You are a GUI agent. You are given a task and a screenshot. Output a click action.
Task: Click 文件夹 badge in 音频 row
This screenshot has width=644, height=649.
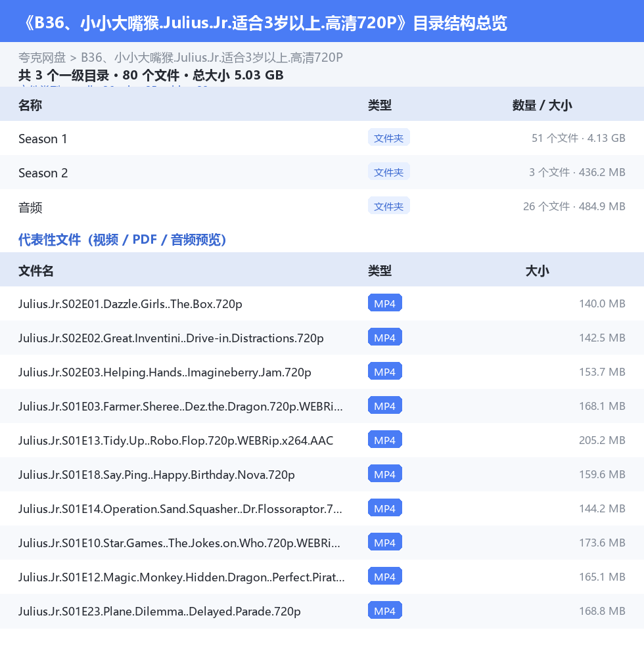[388, 206]
